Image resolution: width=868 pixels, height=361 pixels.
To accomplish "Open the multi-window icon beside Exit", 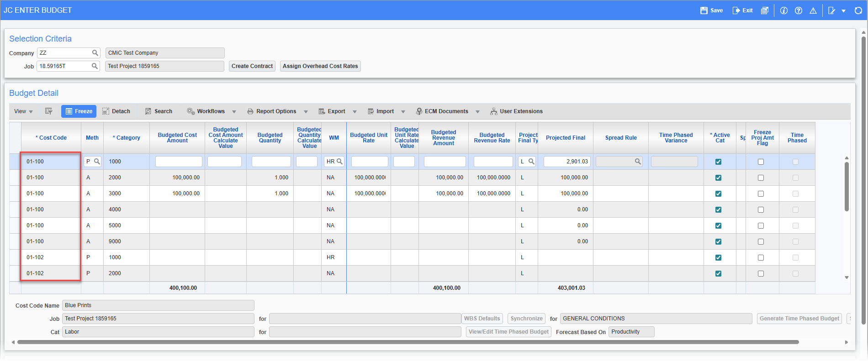I will [x=764, y=10].
